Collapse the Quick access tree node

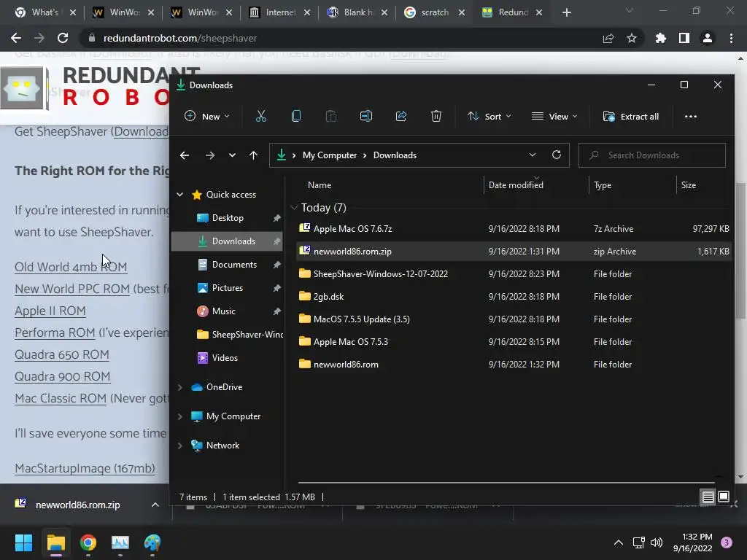(x=180, y=194)
